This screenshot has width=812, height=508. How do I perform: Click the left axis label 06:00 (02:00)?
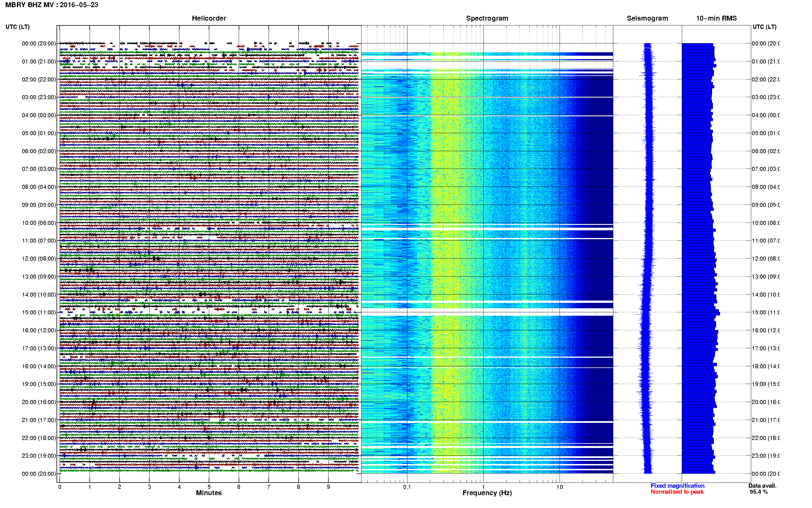click(39, 151)
